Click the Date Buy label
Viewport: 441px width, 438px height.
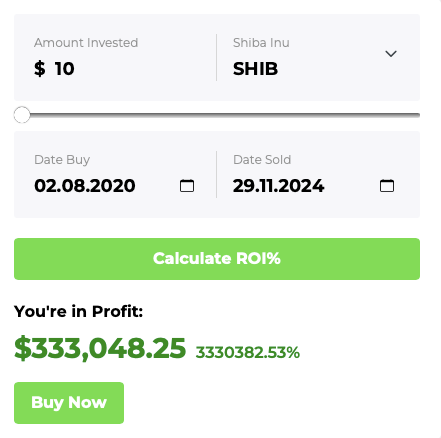pos(62,160)
